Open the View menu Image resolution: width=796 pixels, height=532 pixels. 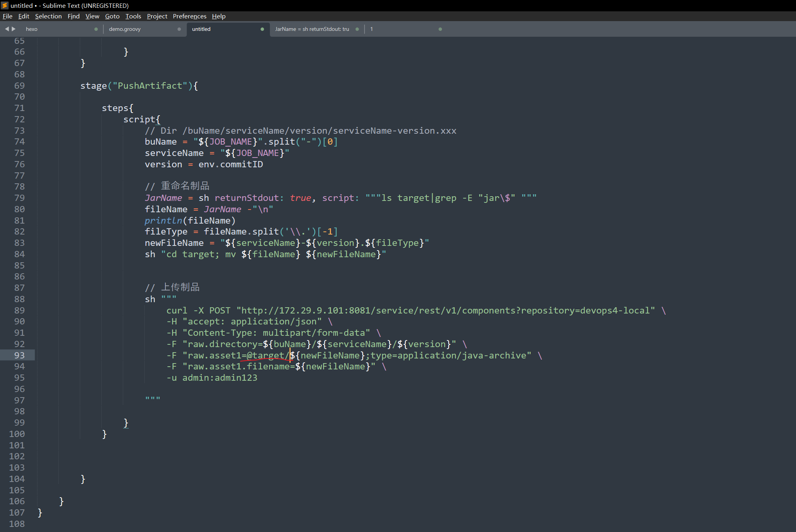92,16
